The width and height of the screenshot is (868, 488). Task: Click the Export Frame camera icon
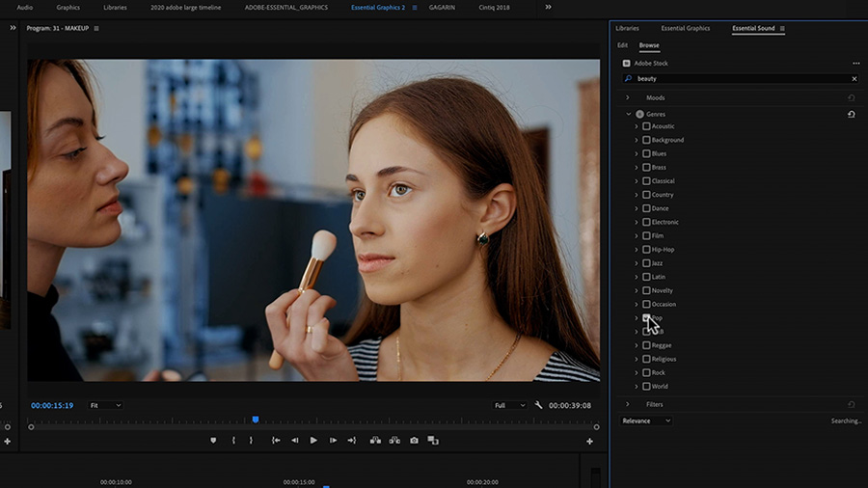click(x=414, y=441)
